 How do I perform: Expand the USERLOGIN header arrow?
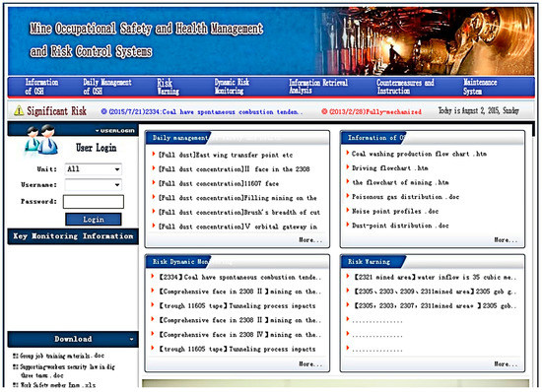(98, 131)
